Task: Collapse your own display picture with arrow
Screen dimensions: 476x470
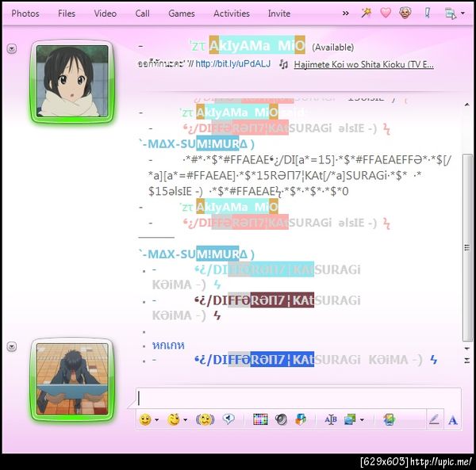Action: [12, 346]
